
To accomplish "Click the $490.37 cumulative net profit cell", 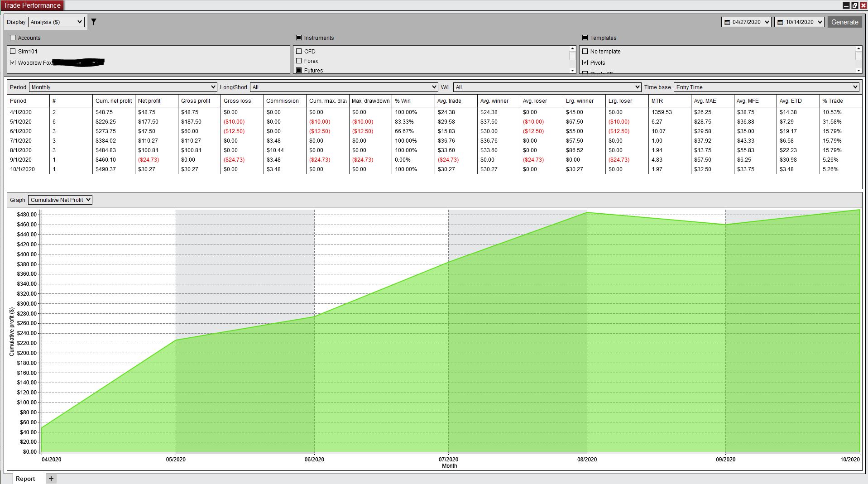I will 106,169.
